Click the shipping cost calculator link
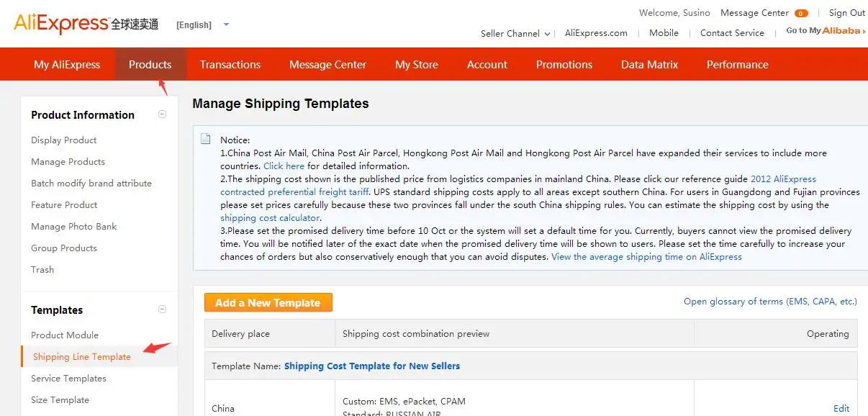Screen dimensions: 868x416 [x=270, y=218]
